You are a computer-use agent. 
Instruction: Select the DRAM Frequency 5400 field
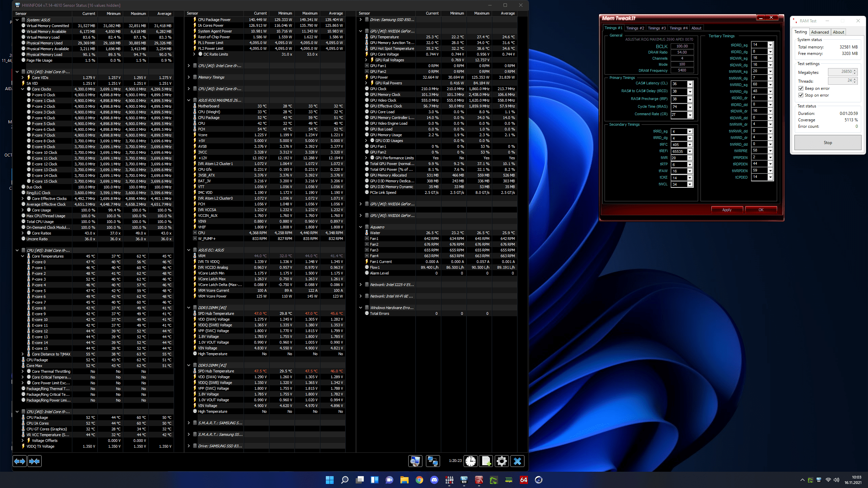682,70
